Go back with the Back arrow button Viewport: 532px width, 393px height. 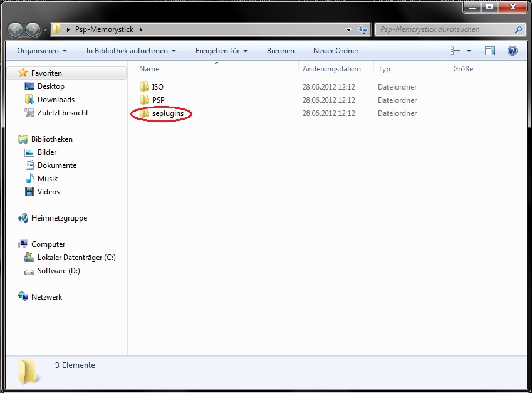click(15, 30)
